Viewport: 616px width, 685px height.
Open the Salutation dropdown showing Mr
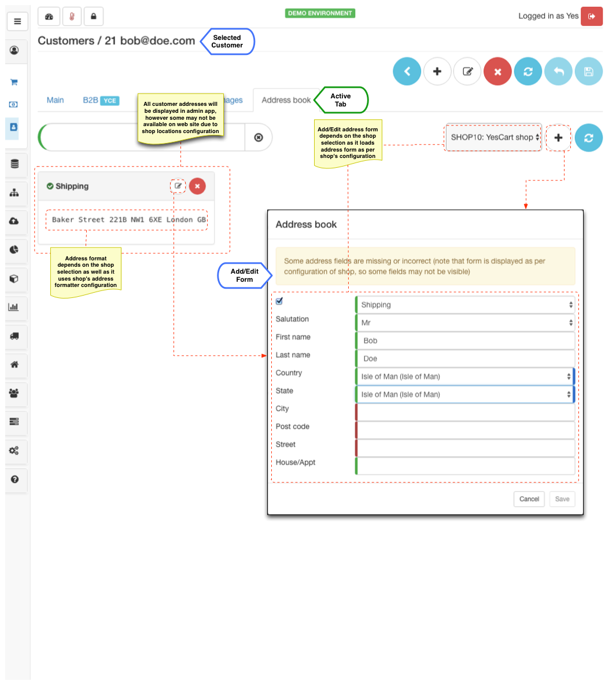click(465, 323)
